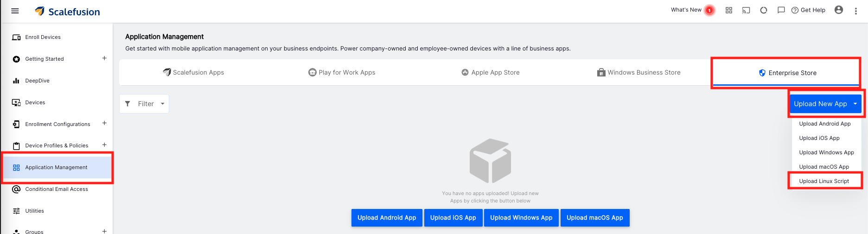The width and height of the screenshot is (868, 234).
Task: Open the Filter dropdown
Action: pyautogui.click(x=144, y=104)
